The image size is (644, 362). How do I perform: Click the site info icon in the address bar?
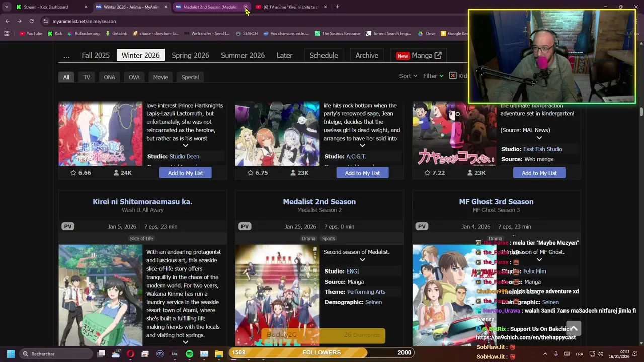tap(46, 21)
